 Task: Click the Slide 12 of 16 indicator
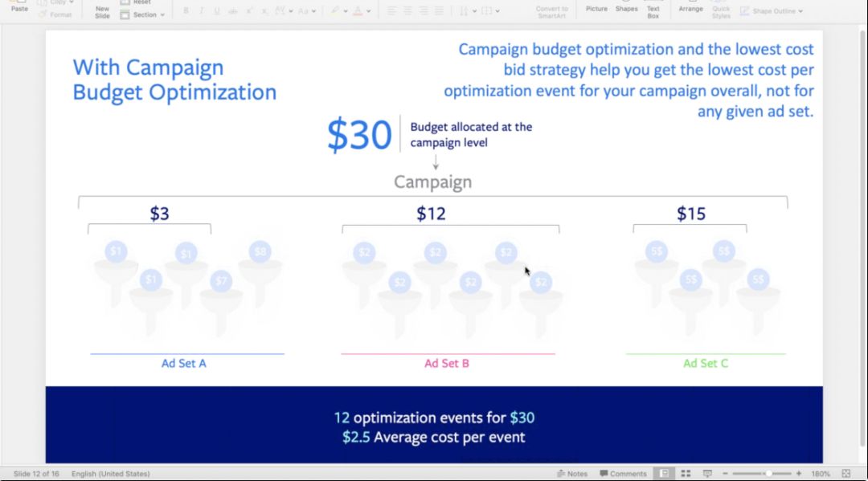[x=36, y=474]
